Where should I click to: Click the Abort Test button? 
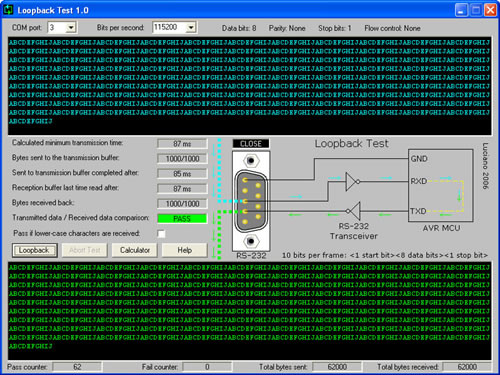pos(85,250)
